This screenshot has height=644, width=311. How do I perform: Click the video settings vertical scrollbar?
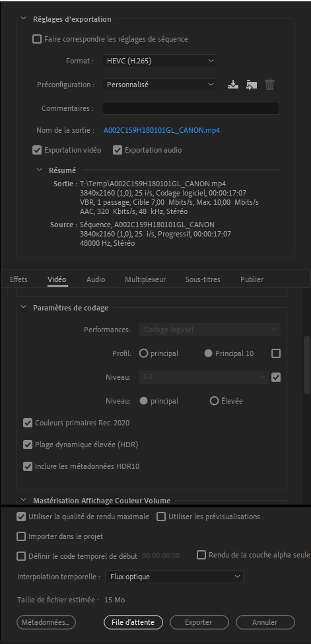(x=307, y=365)
